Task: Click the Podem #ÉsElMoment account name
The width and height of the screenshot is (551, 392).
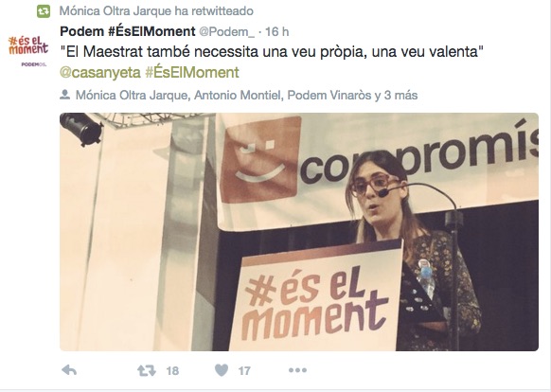Action: click(128, 31)
